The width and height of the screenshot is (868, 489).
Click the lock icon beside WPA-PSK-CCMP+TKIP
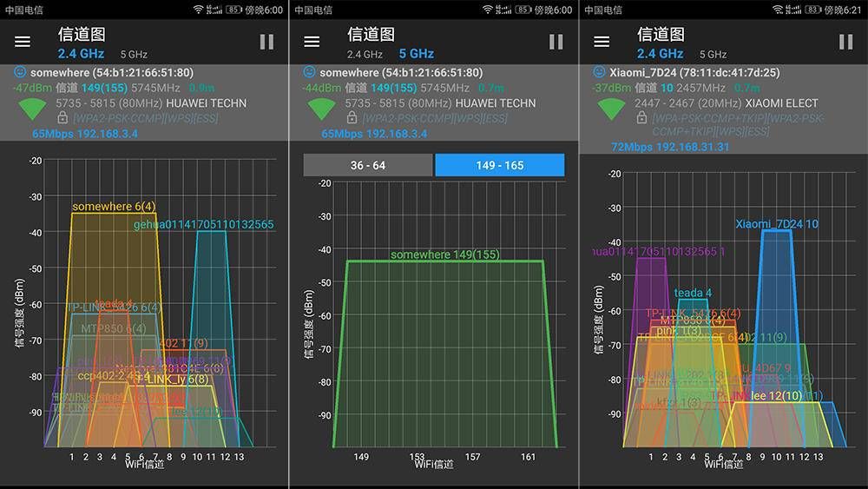tap(641, 117)
